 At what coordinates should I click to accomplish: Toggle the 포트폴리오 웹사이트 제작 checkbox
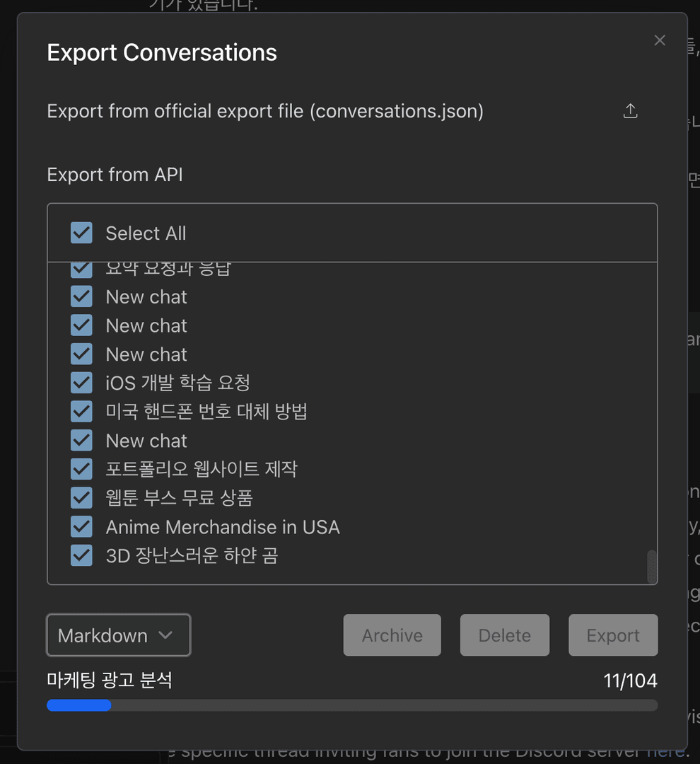point(81,468)
